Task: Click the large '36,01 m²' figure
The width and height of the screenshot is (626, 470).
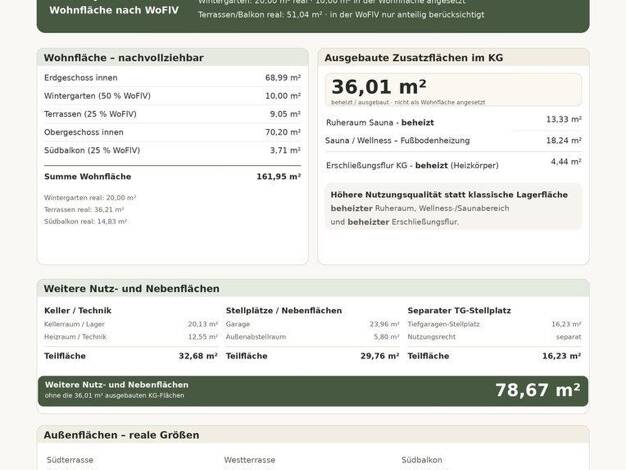Action: tap(379, 87)
